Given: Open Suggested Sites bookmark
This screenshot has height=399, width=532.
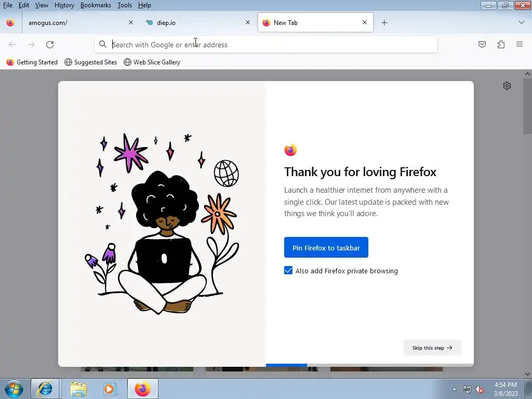Looking at the screenshot, I should pyautogui.click(x=90, y=62).
